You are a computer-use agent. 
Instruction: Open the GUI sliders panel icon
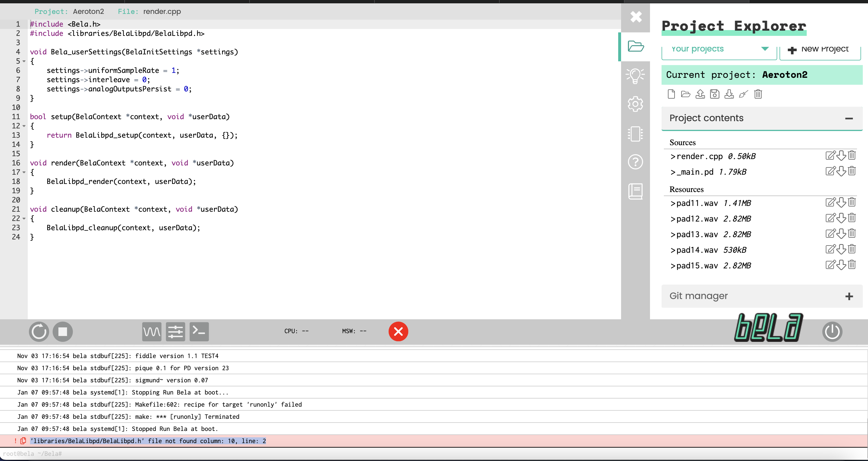[175, 332]
